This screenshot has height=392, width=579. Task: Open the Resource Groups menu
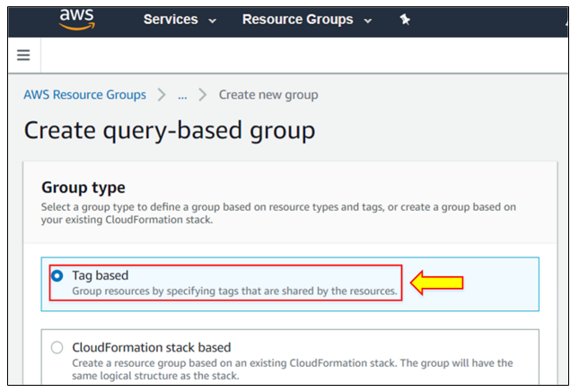tap(298, 20)
